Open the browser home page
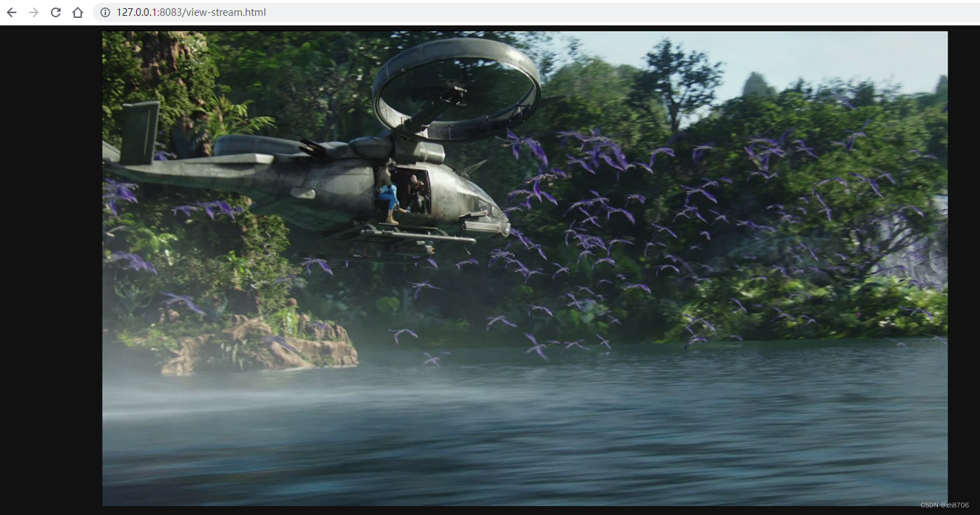Viewport: 980px width, 515px height. (77, 12)
